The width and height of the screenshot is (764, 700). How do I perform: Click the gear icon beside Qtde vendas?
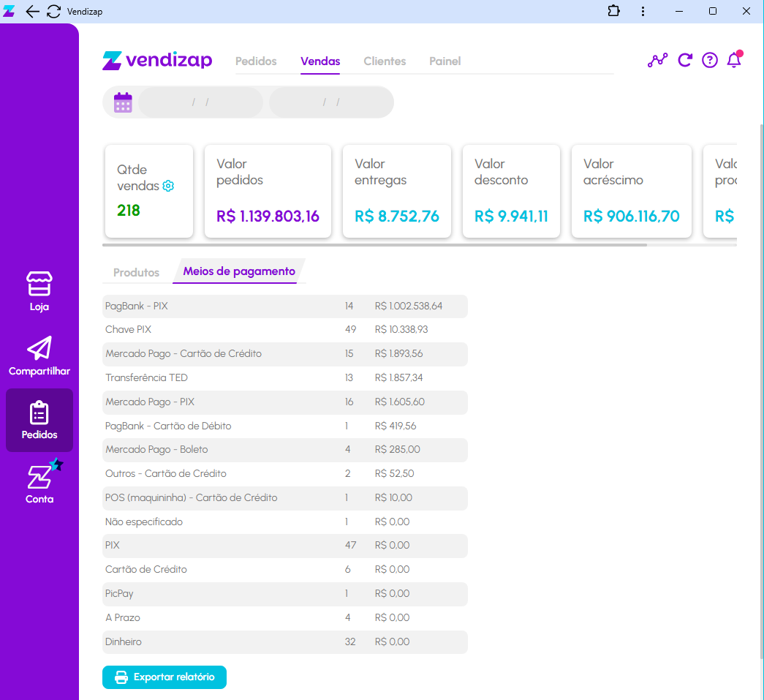click(168, 186)
